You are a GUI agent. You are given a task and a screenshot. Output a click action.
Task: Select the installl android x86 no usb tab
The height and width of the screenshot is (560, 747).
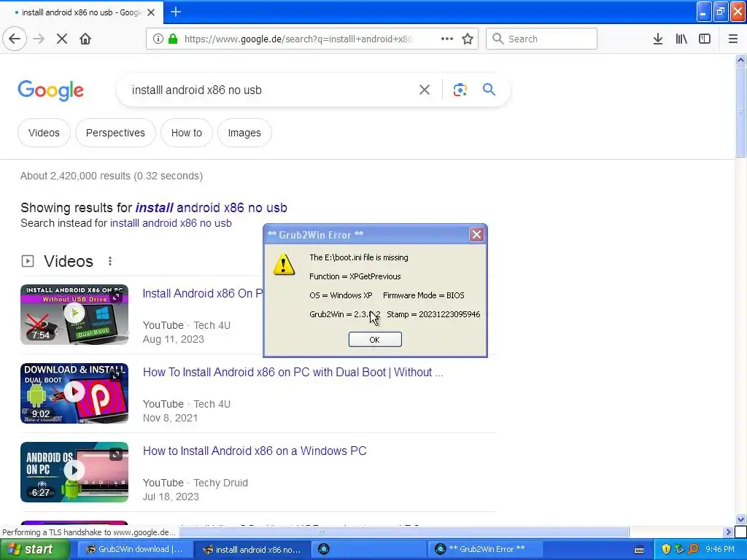[82, 12]
